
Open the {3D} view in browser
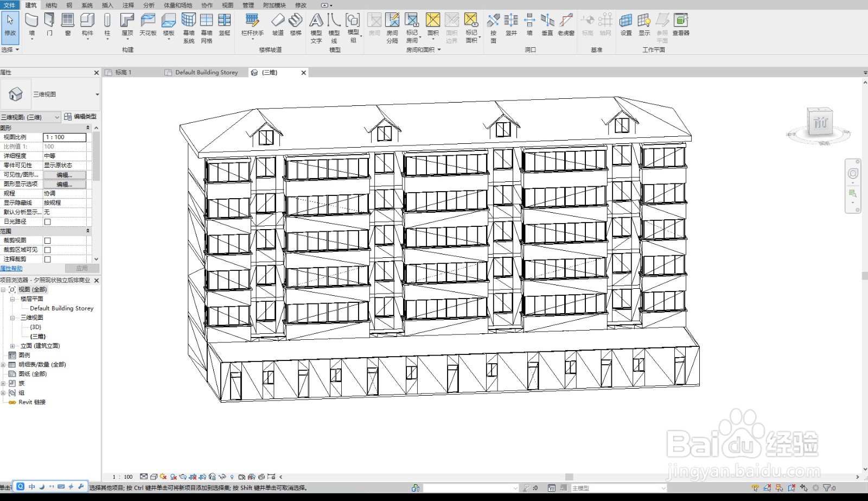click(35, 327)
